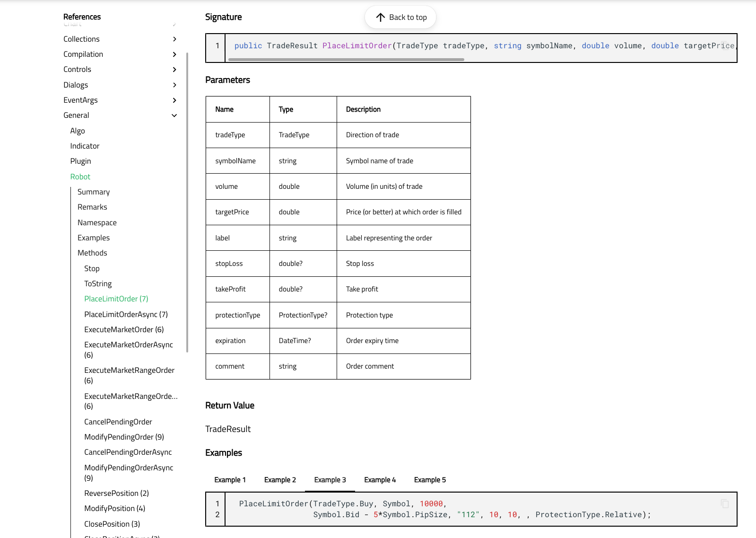Jump to Examples in the sidebar
Viewport: 756px width, 538px height.
[x=94, y=238]
